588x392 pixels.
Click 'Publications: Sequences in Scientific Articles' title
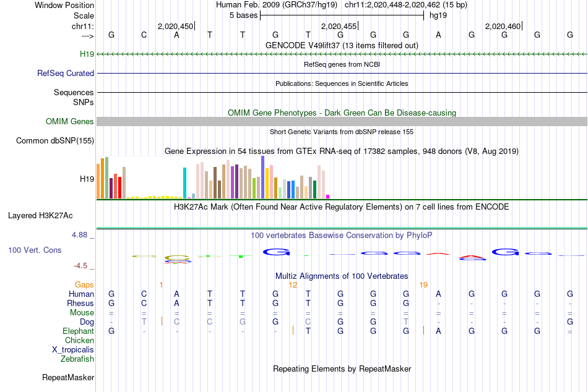[342, 83]
